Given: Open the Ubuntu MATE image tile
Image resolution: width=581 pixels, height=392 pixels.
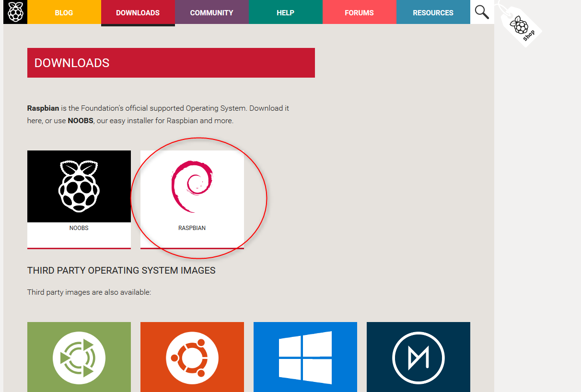Looking at the screenshot, I should [79, 357].
